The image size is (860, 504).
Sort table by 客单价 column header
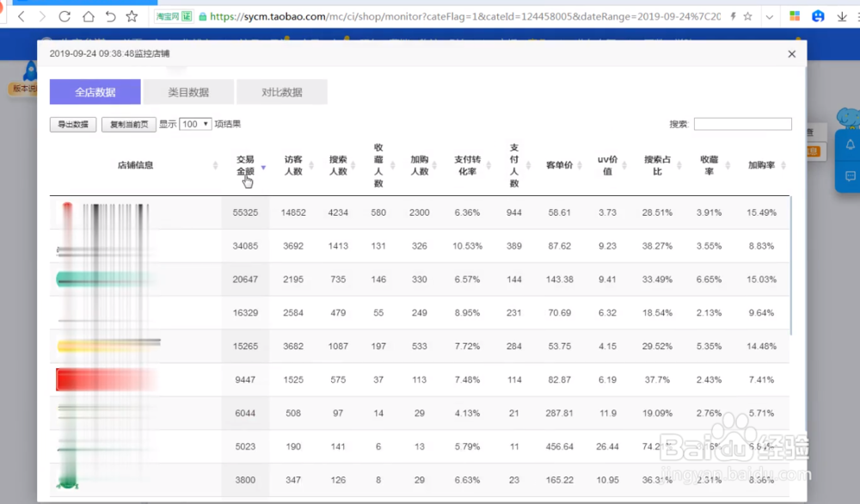coord(560,166)
